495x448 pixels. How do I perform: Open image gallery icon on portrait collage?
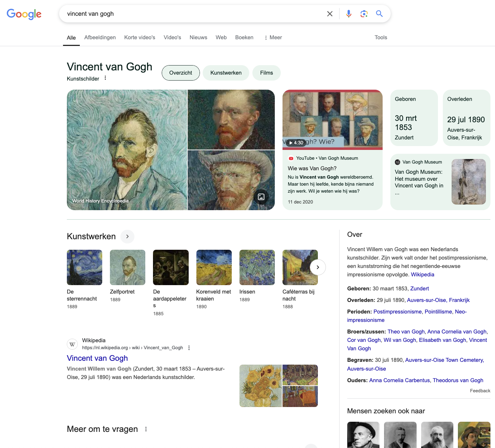click(261, 197)
